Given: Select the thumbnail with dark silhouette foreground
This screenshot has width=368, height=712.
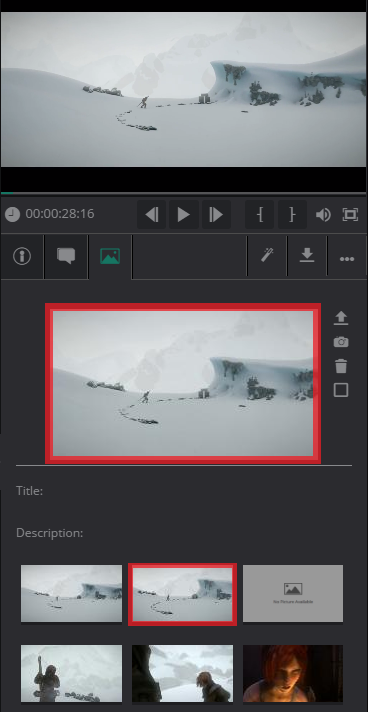Looking at the screenshot, I should coord(183,673).
